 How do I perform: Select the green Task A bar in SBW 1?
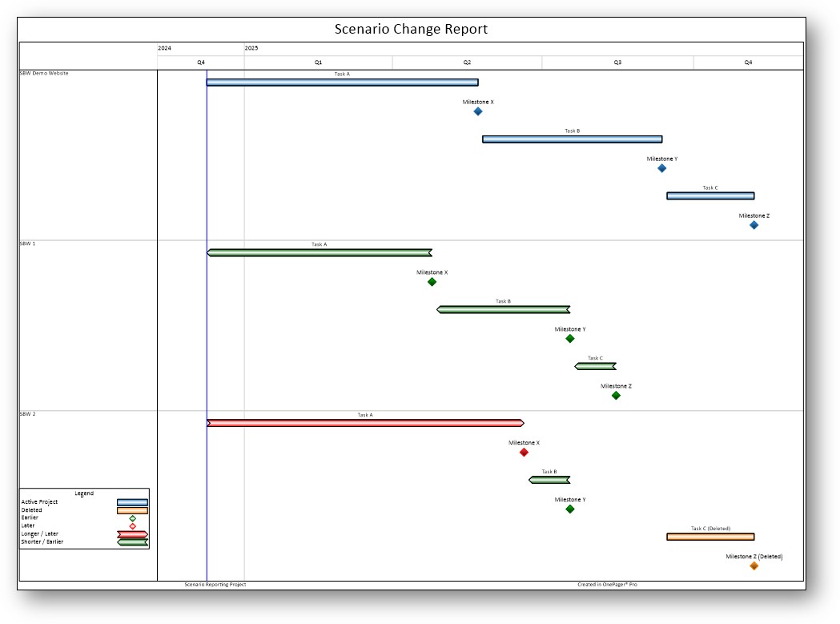click(x=320, y=252)
